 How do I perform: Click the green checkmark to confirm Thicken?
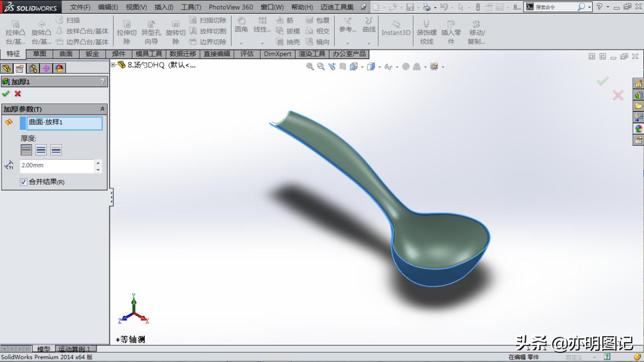point(7,94)
